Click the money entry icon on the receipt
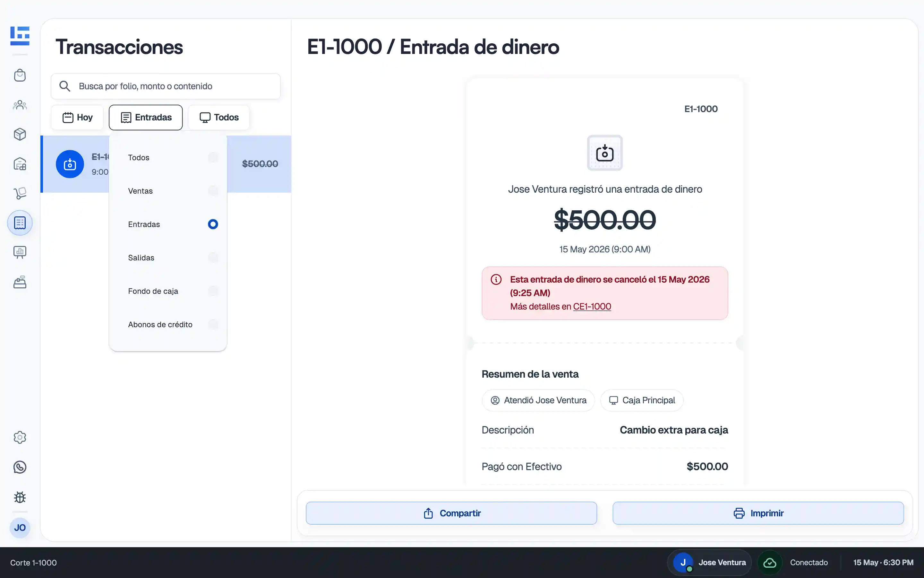The image size is (924, 578). click(x=605, y=153)
